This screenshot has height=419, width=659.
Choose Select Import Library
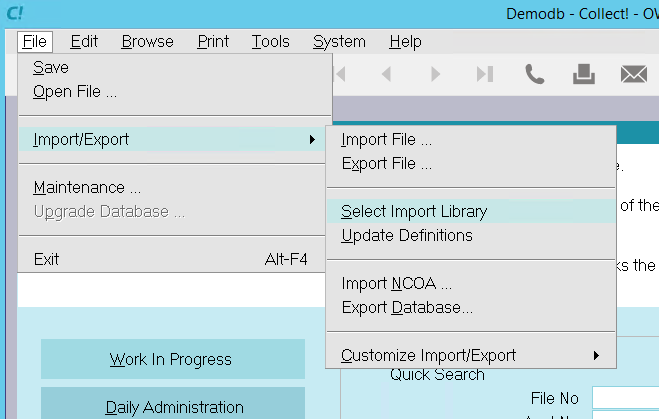471,211
